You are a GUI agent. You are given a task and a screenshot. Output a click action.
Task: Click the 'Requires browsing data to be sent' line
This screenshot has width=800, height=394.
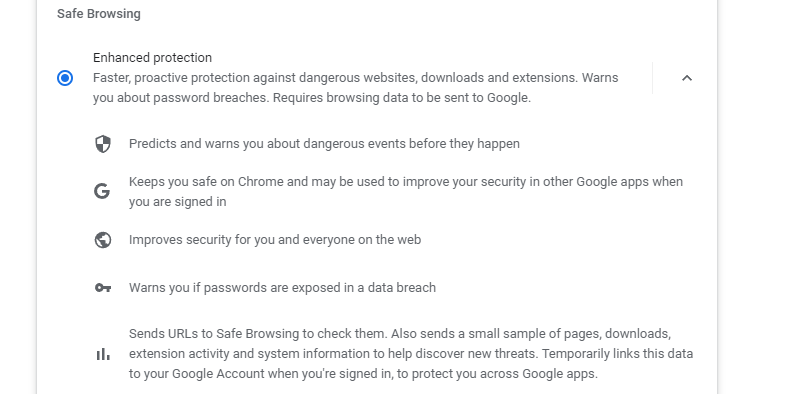pyautogui.click(x=312, y=97)
